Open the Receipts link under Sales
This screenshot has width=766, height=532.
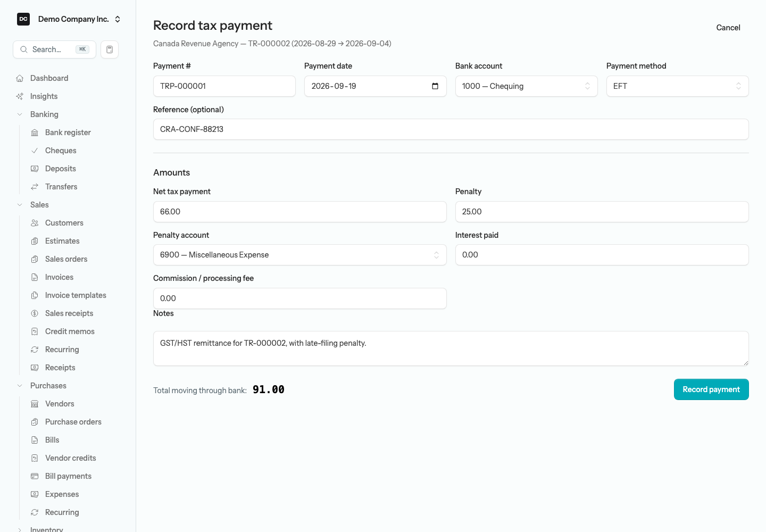(60, 368)
